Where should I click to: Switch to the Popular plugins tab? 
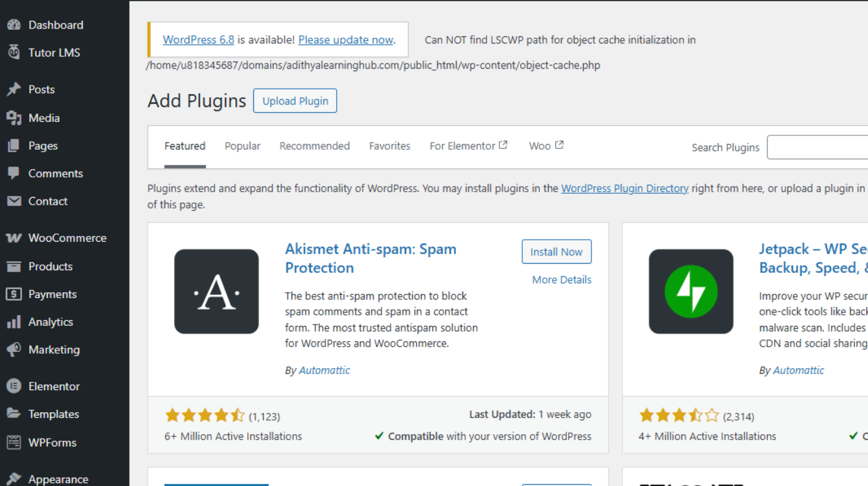[242, 146]
